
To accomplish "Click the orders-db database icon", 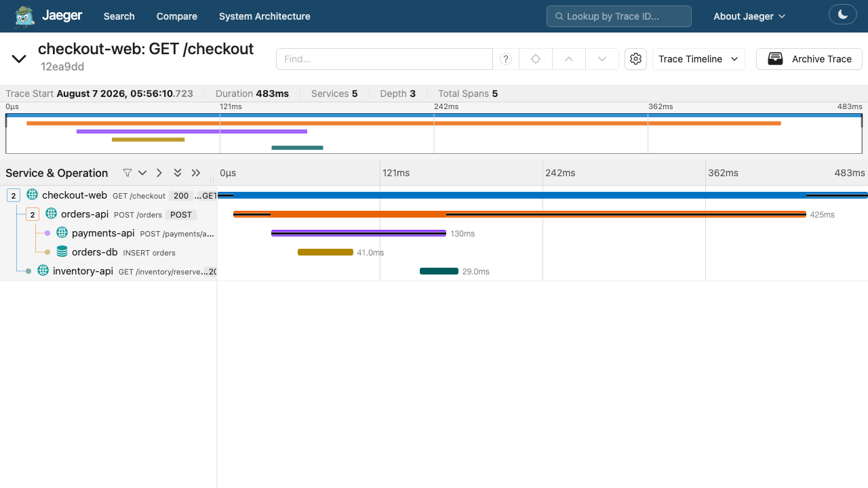I will pyautogui.click(x=62, y=252).
